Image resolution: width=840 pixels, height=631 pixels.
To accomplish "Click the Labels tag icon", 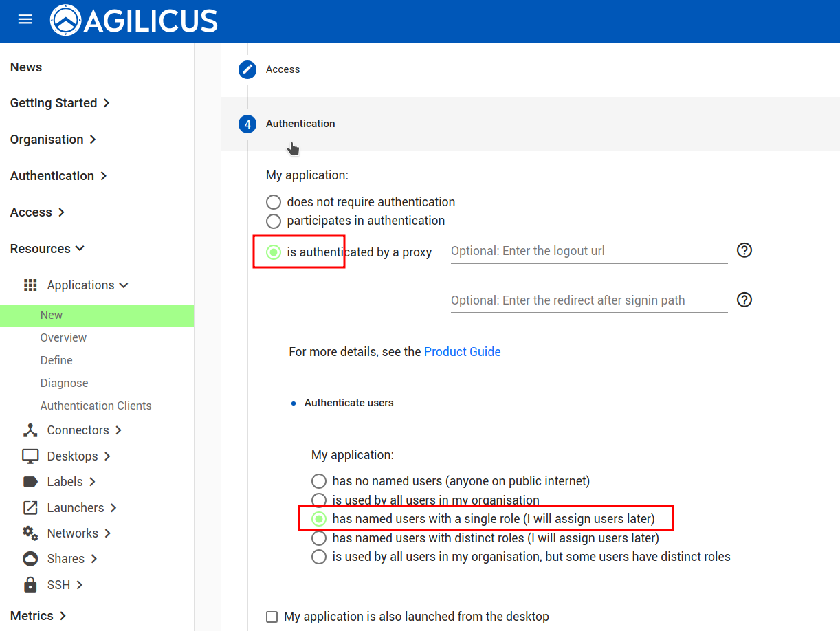I will (x=30, y=482).
